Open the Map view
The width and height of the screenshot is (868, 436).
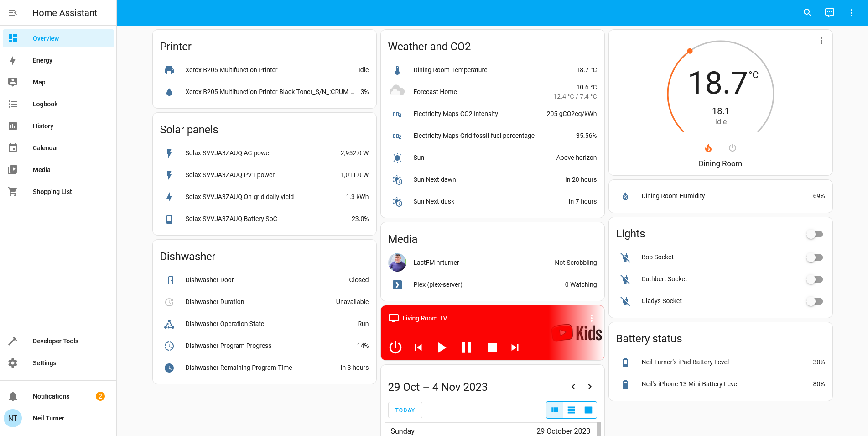(39, 82)
